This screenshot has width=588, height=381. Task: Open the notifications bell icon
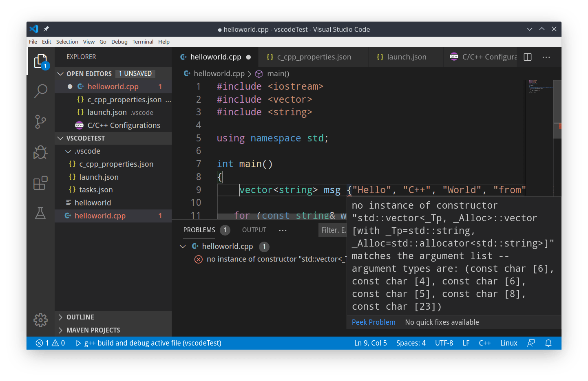(548, 343)
